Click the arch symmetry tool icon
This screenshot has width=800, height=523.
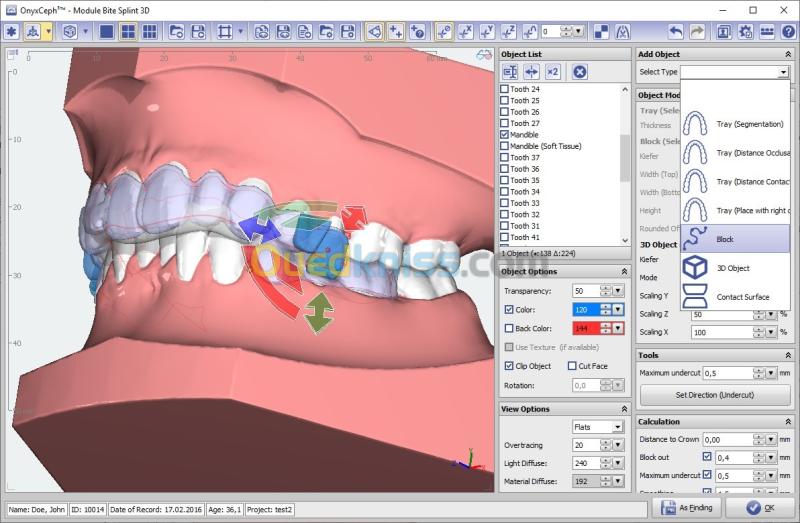[622, 32]
